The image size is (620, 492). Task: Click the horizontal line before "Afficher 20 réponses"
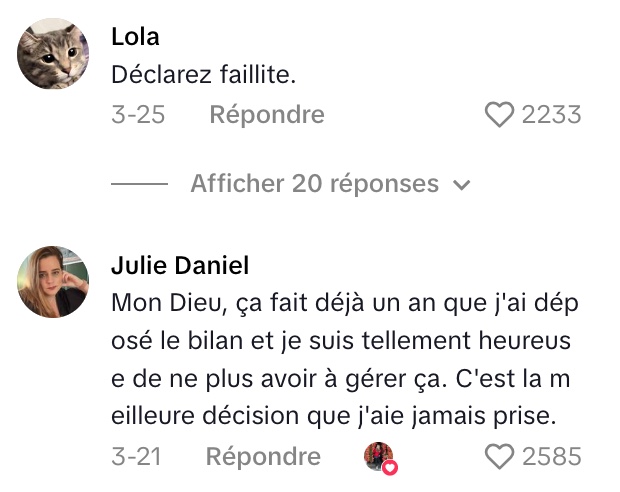pos(139,185)
